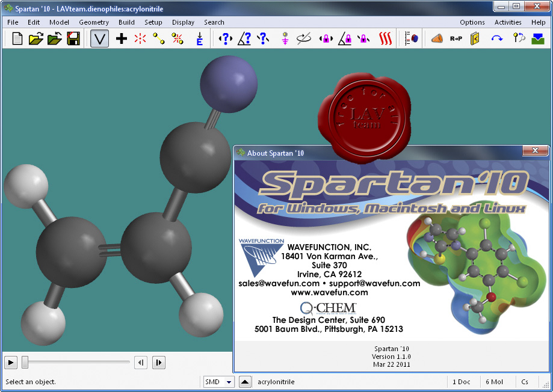Click the Align molecules icon
553x392 pixels.
412,38
